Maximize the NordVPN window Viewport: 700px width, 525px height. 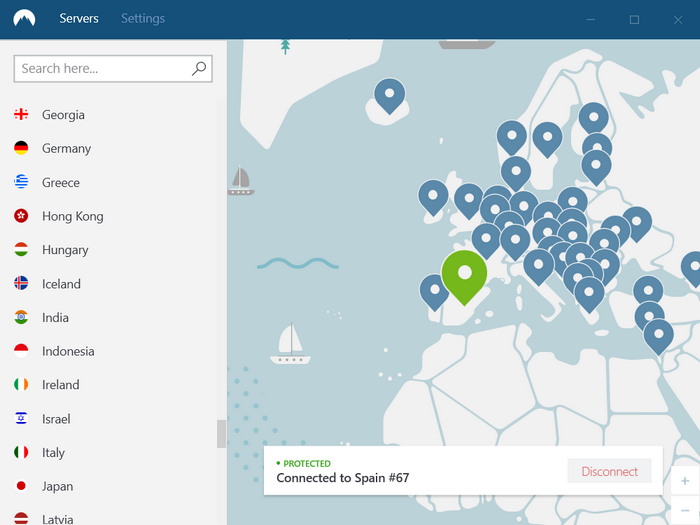point(634,20)
